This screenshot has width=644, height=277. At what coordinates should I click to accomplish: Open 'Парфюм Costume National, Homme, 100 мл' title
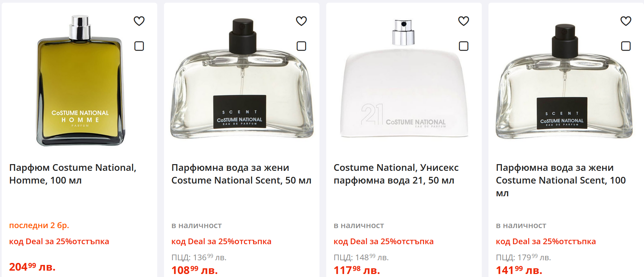pos(73,174)
